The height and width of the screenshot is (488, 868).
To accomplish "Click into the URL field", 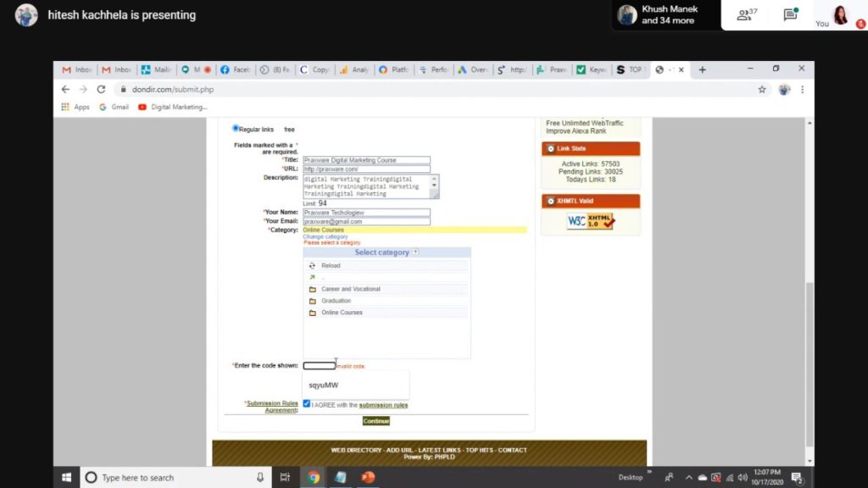I will tap(366, 169).
